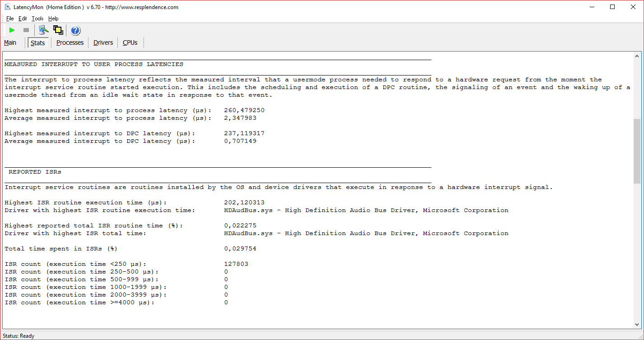
Task: Click the scrollbar down arrow
Action: pyautogui.click(x=637, y=324)
